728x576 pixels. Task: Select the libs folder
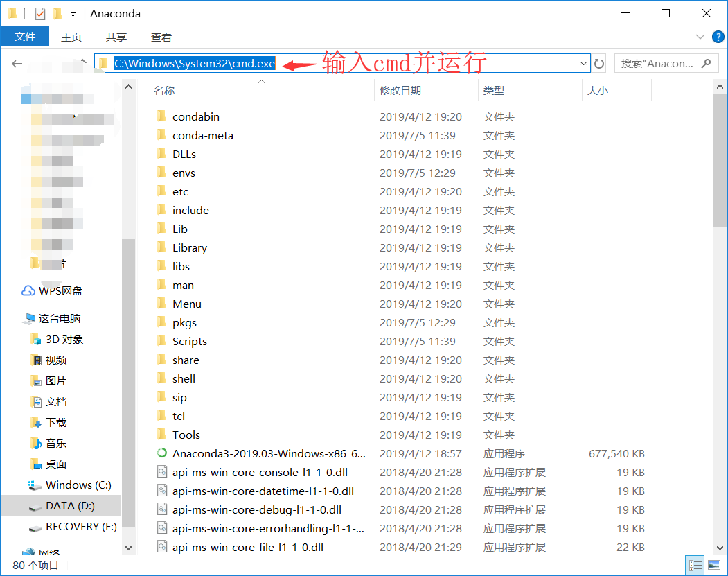click(181, 266)
